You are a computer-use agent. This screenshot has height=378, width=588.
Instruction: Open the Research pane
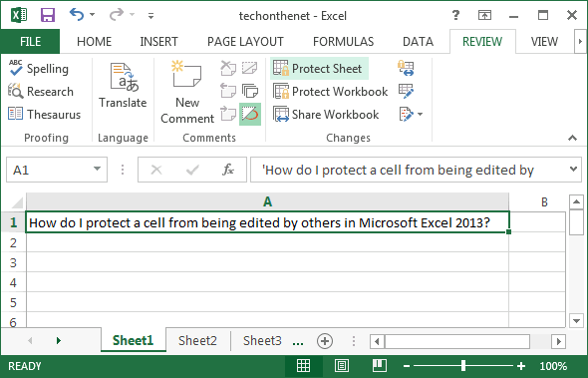(41, 92)
